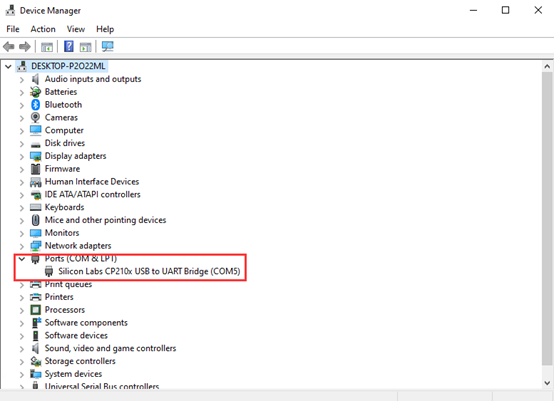Click Scan for hardware changes monitor icon
The height and width of the screenshot is (401, 554).
tap(107, 47)
